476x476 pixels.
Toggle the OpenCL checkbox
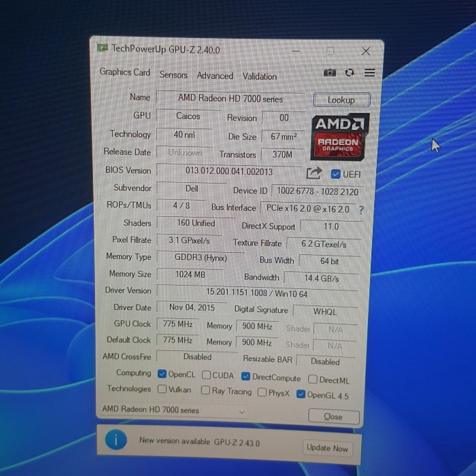click(162, 374)
